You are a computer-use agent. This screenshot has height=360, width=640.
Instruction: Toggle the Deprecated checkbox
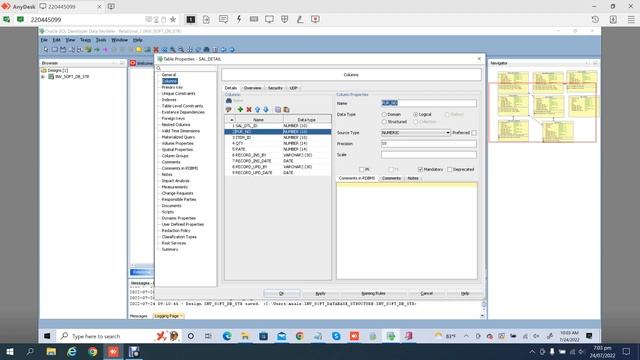click(450, 169)
